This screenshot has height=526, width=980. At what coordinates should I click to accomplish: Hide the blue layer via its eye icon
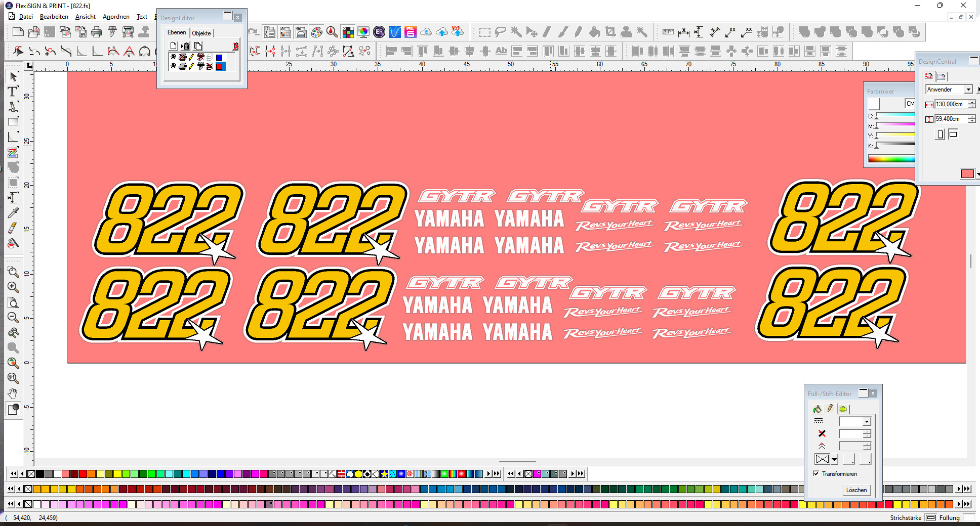173,57
